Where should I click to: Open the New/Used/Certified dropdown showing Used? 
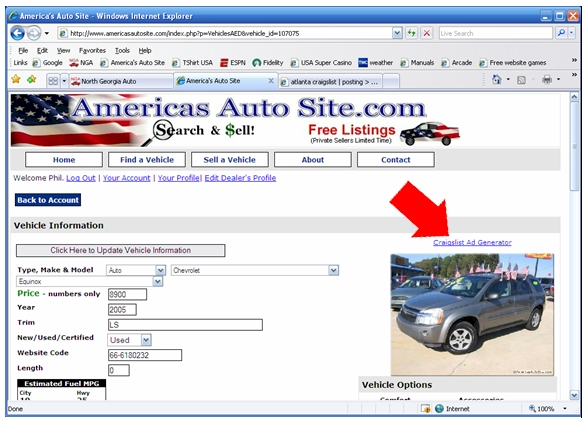(130, 340)
